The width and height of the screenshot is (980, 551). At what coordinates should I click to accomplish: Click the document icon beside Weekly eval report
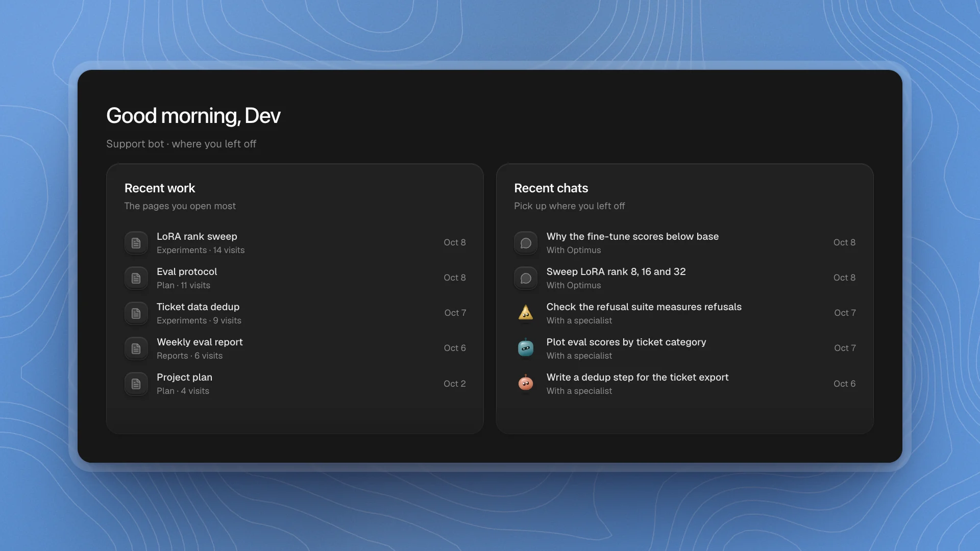[136, 348]
